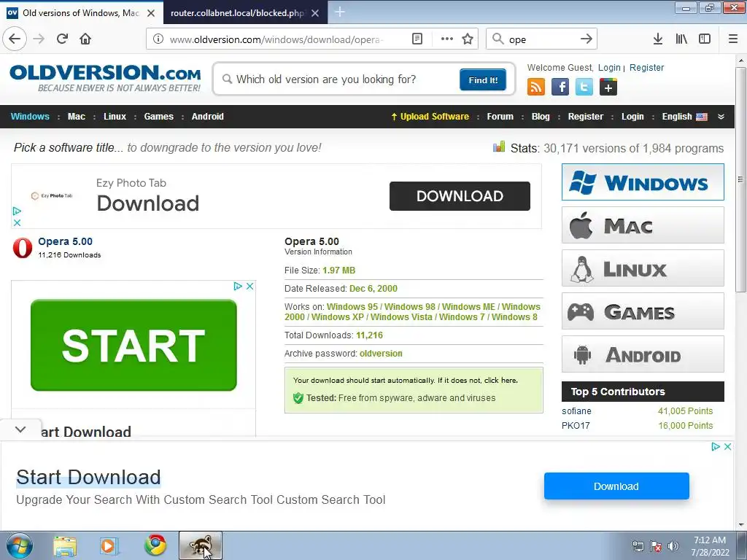Open the plus share icon
Screen dimensions: 747x560
click(608, 87)
